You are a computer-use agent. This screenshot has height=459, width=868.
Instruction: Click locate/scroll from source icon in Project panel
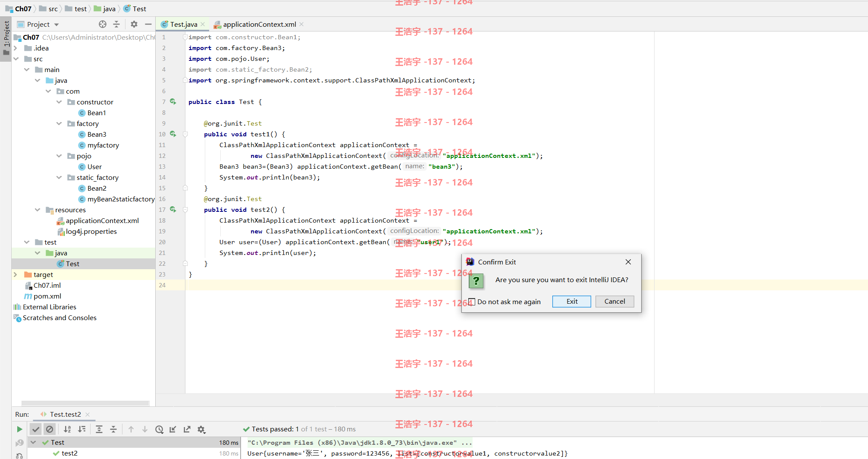(103, 24)
